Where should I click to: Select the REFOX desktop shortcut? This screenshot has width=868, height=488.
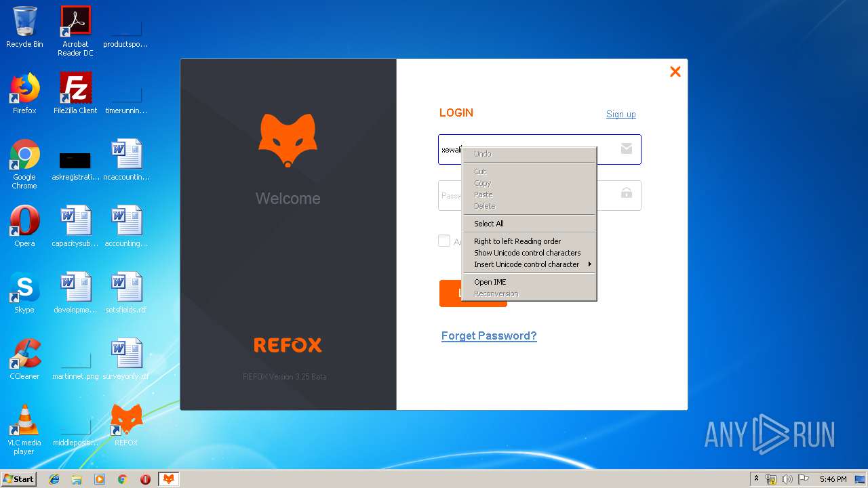coord(126,426)
